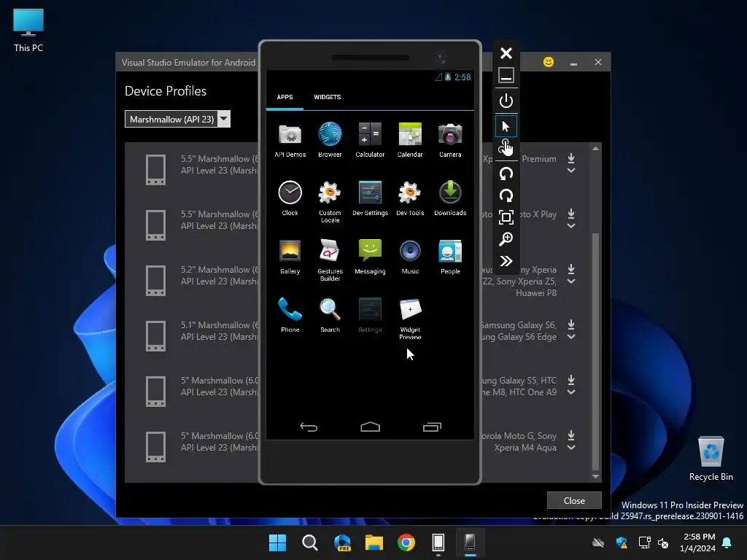Viewport: 747px width, 560px height.
Task: Open Microsoft Edge preview from taskbar
Action: 342,542
